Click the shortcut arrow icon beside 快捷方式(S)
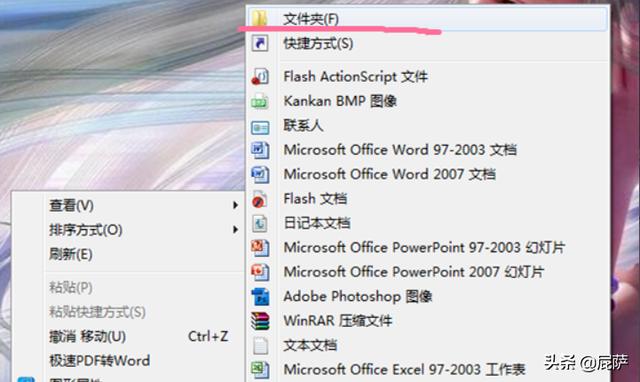This screenshot has width=640, height=382. 260,43
